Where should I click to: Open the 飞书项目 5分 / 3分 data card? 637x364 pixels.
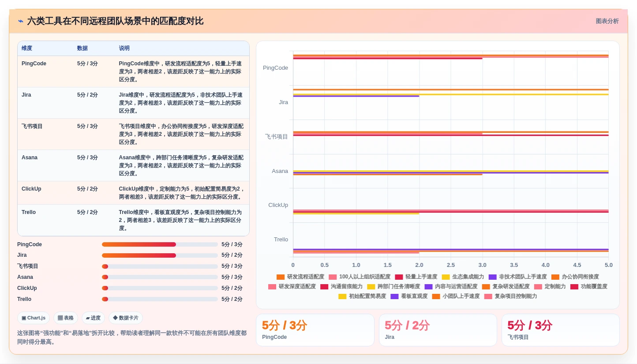click(x=560, y=330)
